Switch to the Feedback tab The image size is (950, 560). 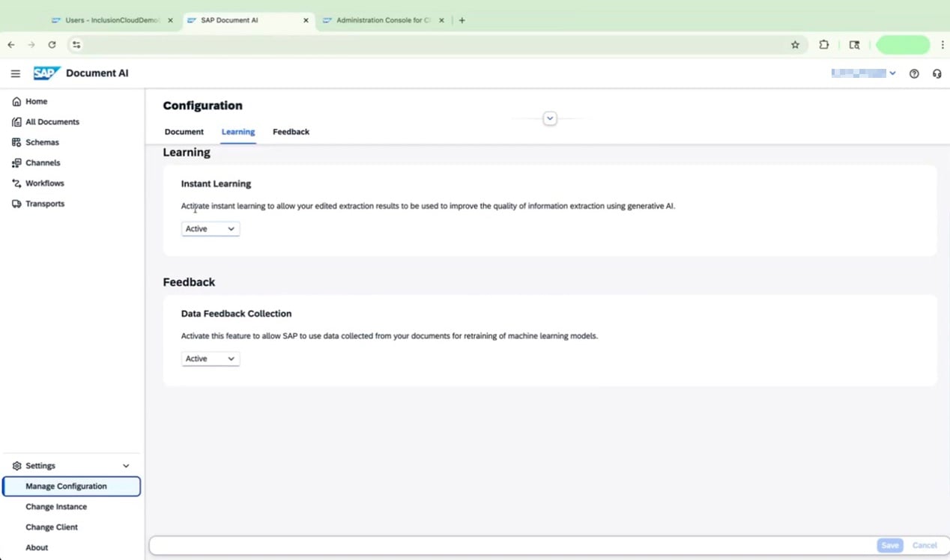coord(291,132)
